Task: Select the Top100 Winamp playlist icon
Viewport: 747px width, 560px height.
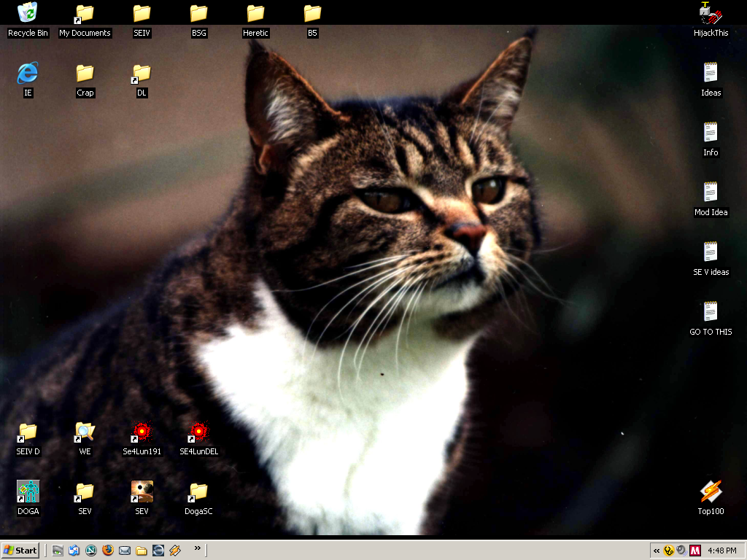Action: [x=711, y=491]
